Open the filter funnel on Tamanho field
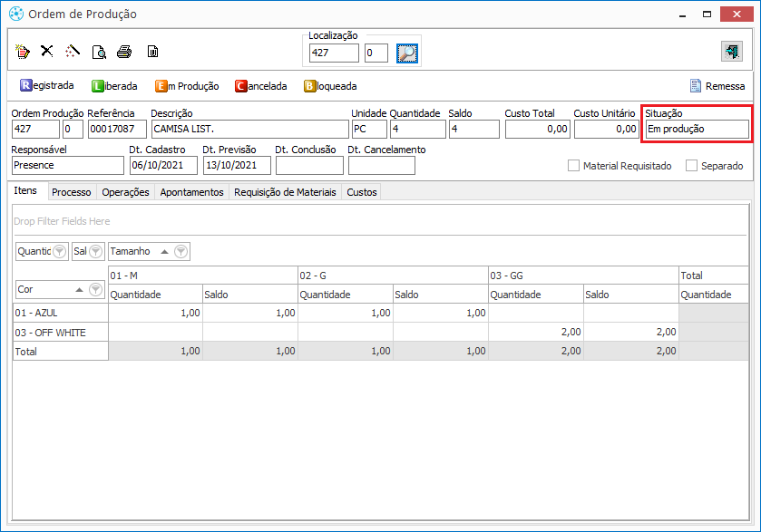761x532 pixels. (x=181, y=251)
